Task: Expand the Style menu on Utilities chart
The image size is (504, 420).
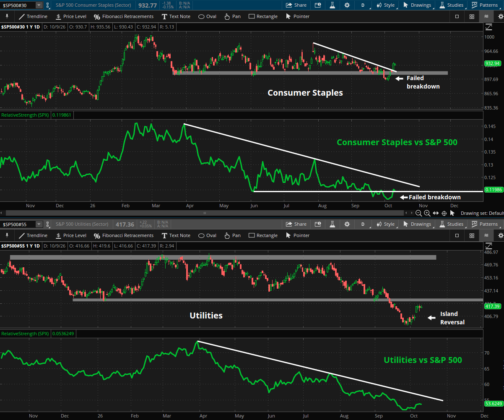Action: click(385, 224)
